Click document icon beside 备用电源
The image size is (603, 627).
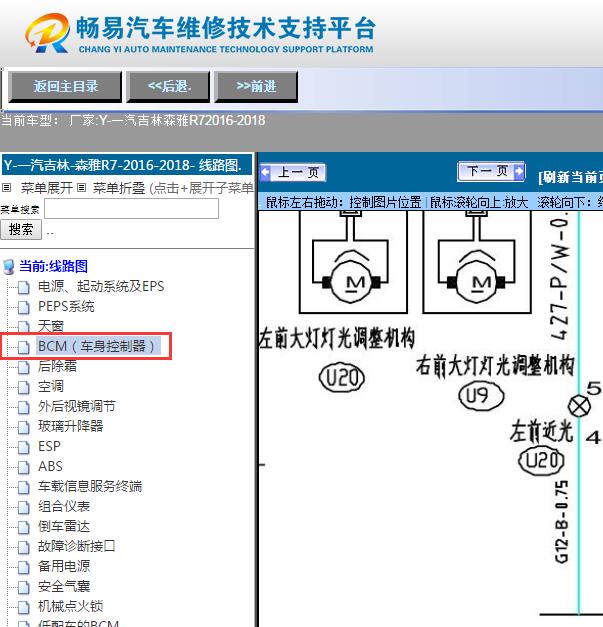[x=24, y=567]
